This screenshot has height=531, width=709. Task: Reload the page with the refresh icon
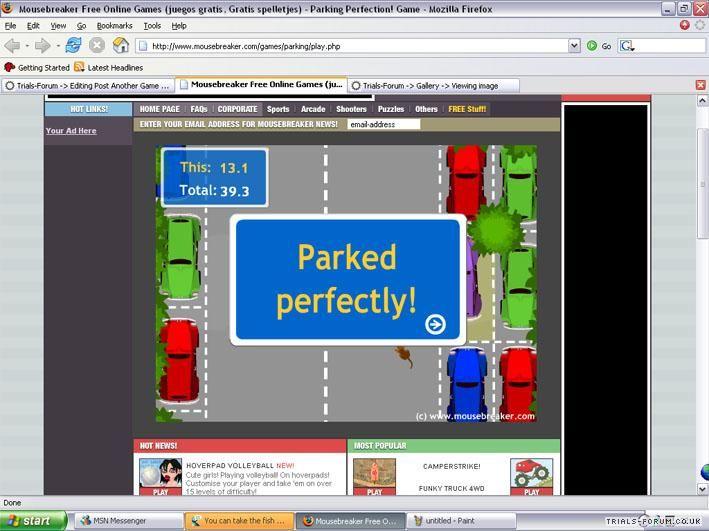tap(73, 45)
